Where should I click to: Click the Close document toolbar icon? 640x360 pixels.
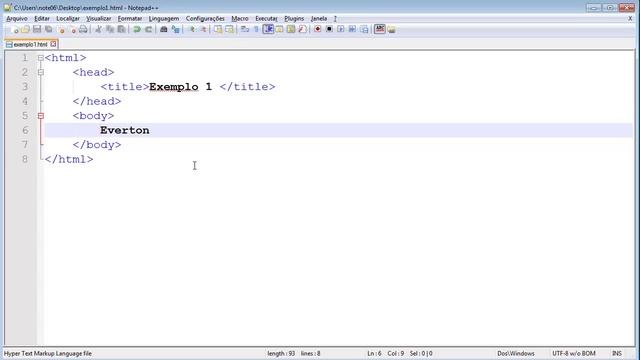tap(61, 29)
